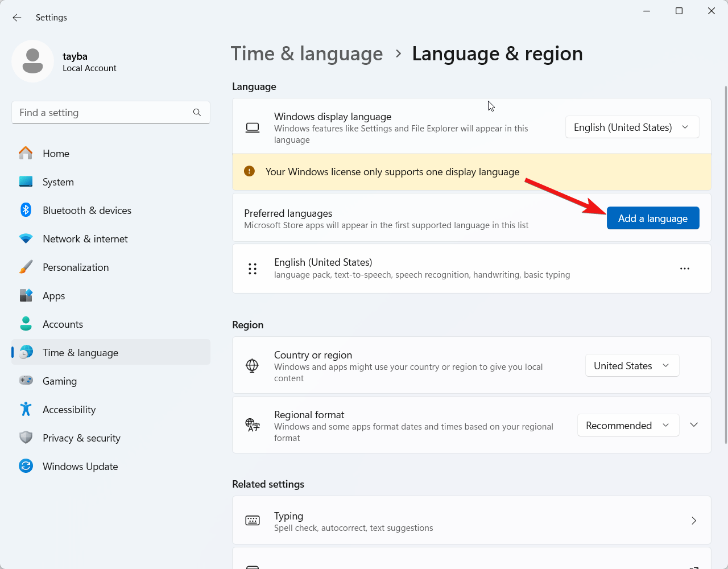728x569 pixels.
Task: Click the Network & internet Wi-Fi icon
Action: pos(26,239)
